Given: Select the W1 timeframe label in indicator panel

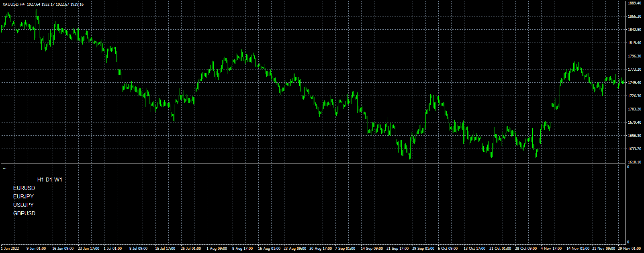Looking at the screenshot, I should 58,180.
